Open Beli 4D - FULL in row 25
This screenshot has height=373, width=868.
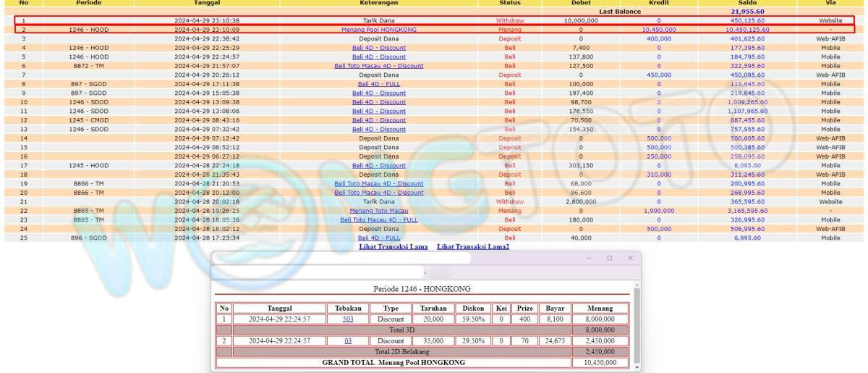tap(378, 238)
